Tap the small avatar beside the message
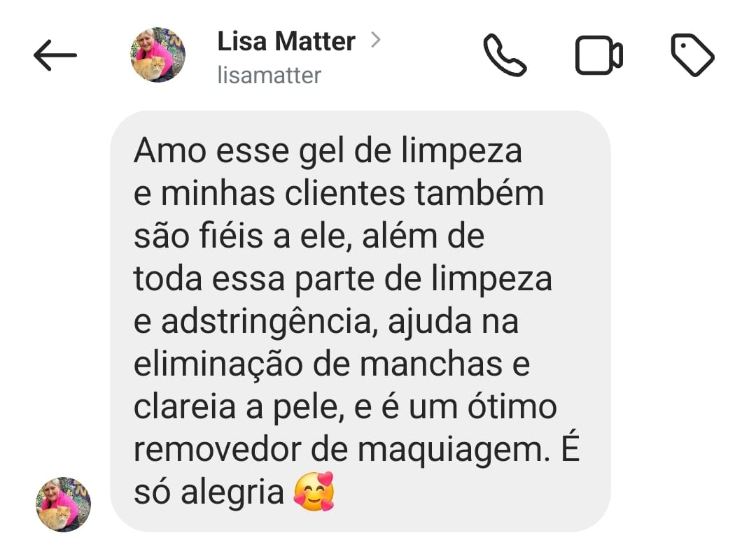The height and width of the screenshot is (547, 756). pos(63,504)
